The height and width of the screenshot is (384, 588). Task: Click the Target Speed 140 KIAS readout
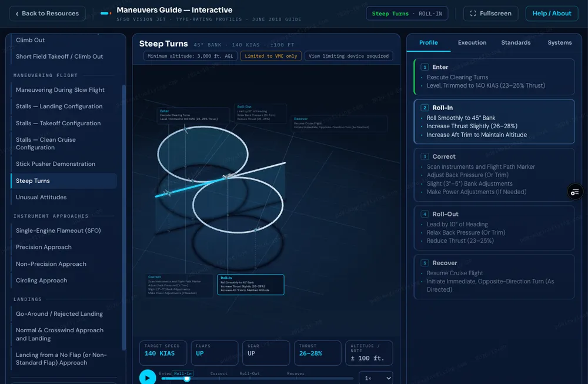tap(163, 353)
